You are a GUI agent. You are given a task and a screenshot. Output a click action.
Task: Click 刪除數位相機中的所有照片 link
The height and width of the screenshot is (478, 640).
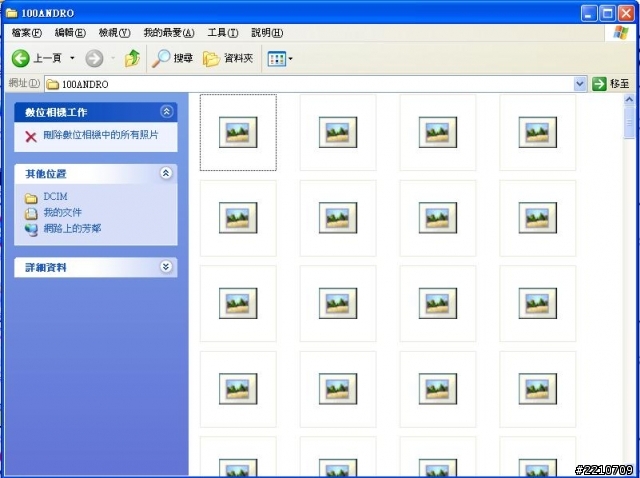[x=100, y=135]
